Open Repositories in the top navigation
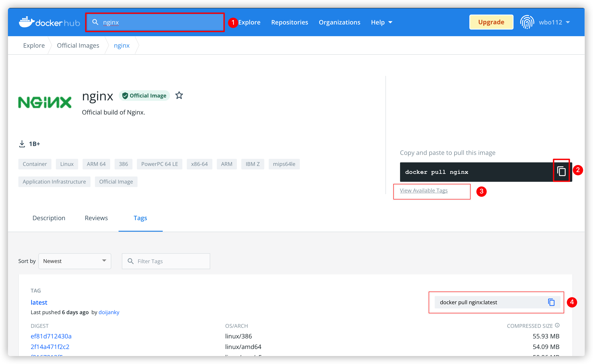The height and width of the screenshot is (364, 593). (289, 22)
